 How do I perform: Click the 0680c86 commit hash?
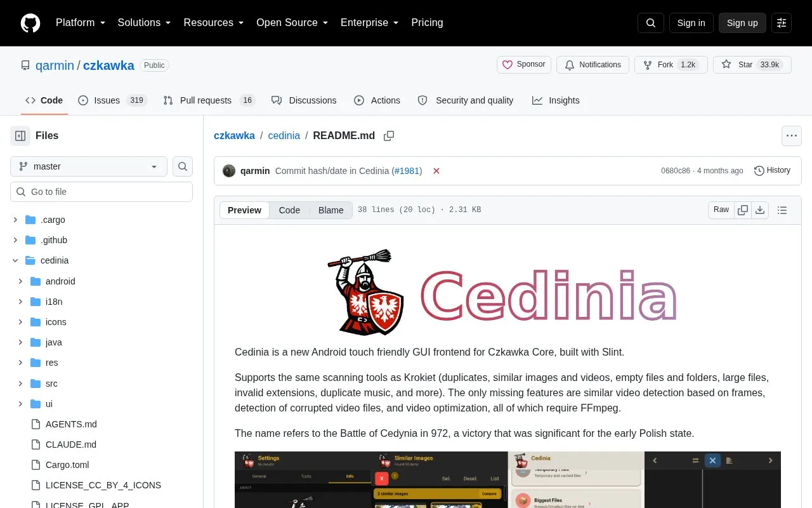(x=675, y=171)
